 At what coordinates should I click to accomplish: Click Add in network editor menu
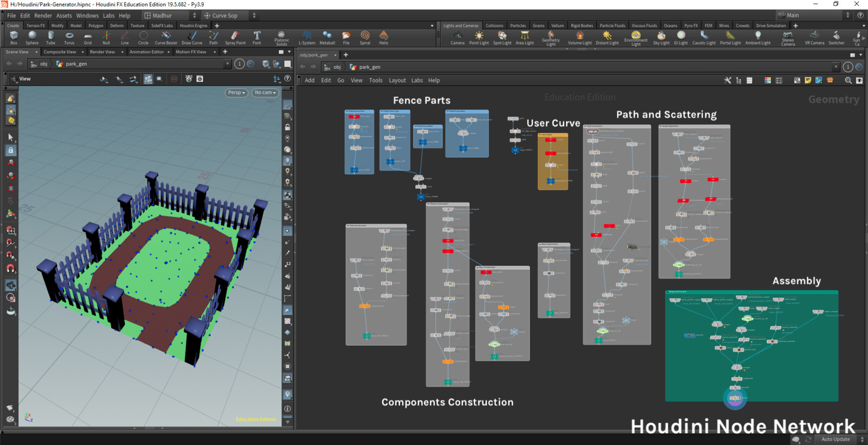pos(309,80)
